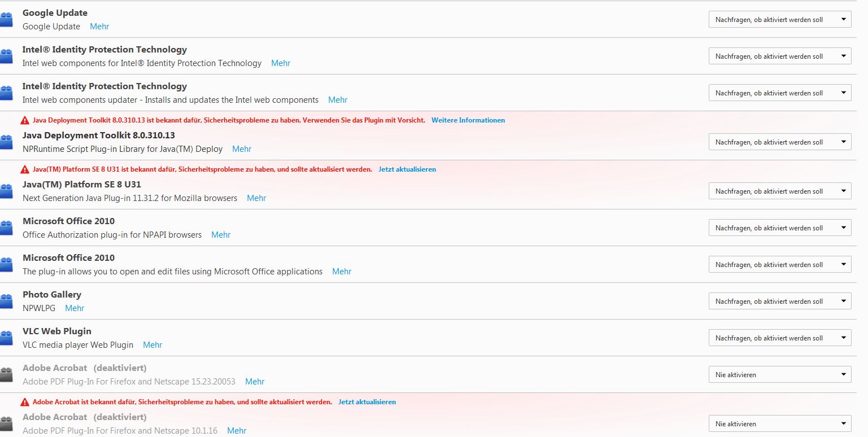Image resolution: width=868 pixels, height=437 pixels.
Task: Click plugin icon beside Java(TM) Platform SE 8 U31
Action: (6, 191)
